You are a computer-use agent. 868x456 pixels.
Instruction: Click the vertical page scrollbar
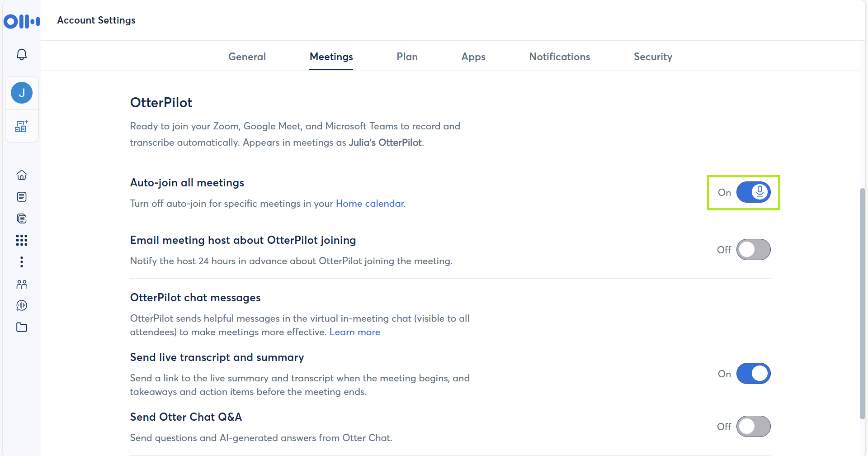[862, 303]
